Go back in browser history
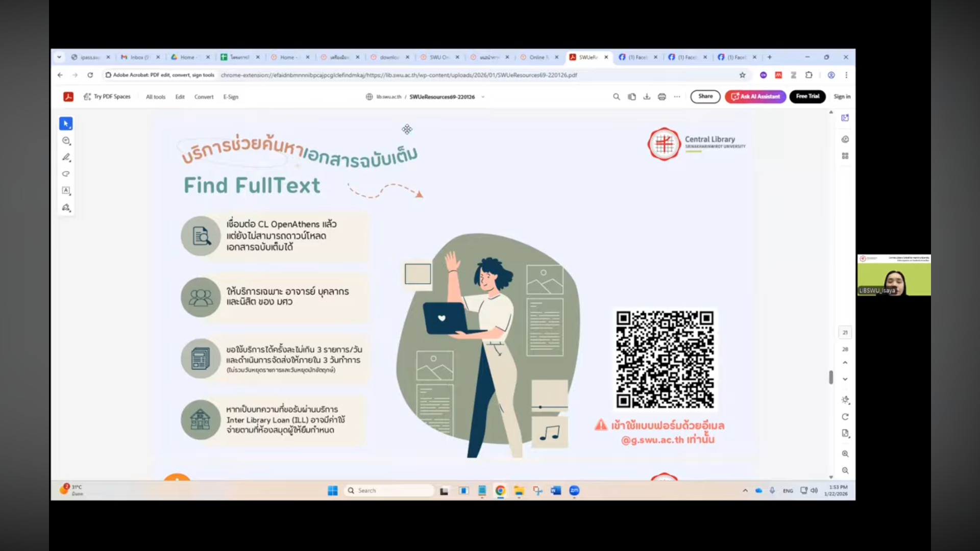 60,75
